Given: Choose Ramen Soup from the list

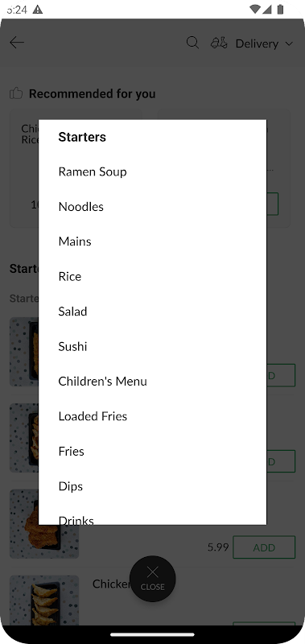Looking at the screenshot, I should (x=93, y=171).
